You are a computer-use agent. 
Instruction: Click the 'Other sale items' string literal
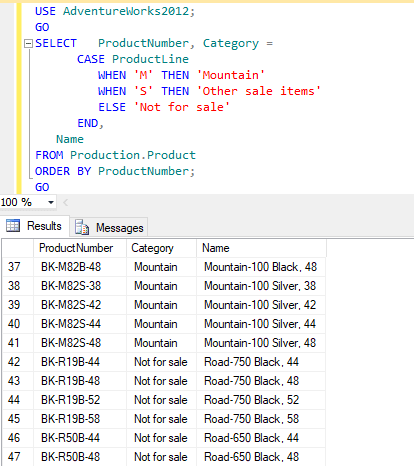[259, 91]
